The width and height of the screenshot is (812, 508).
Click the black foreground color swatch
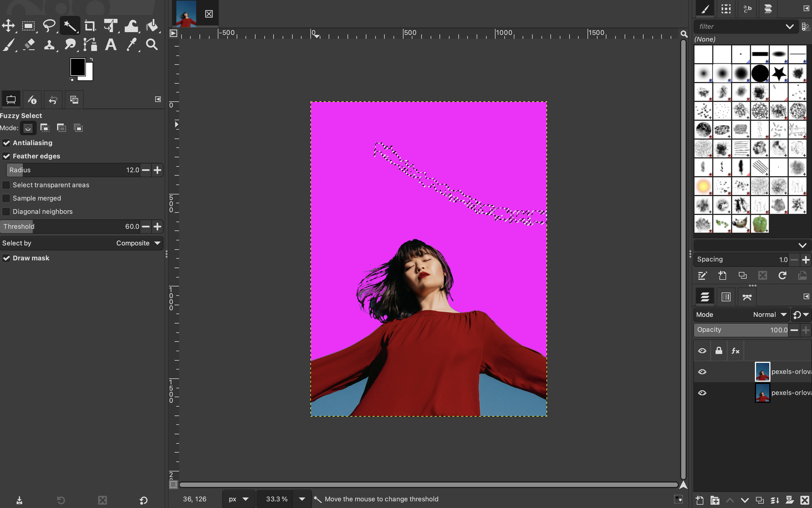click(78, 67)
